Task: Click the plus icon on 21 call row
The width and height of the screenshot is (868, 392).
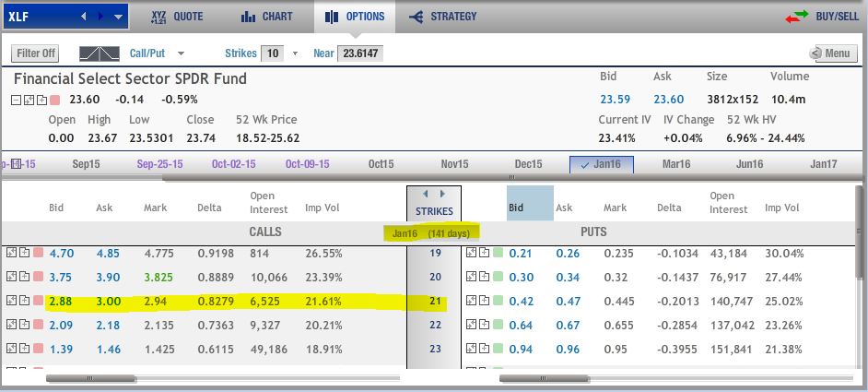Action: 24,301
